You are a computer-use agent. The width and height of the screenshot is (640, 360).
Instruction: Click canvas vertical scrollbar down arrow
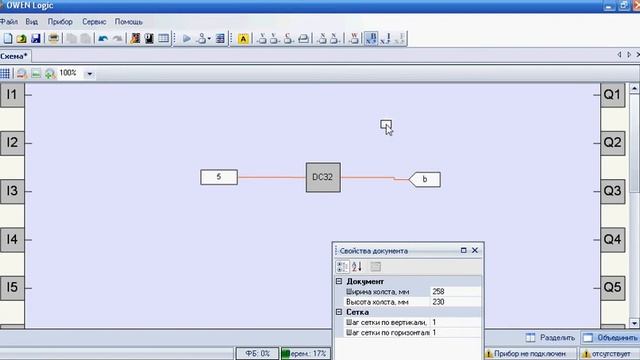634,323
